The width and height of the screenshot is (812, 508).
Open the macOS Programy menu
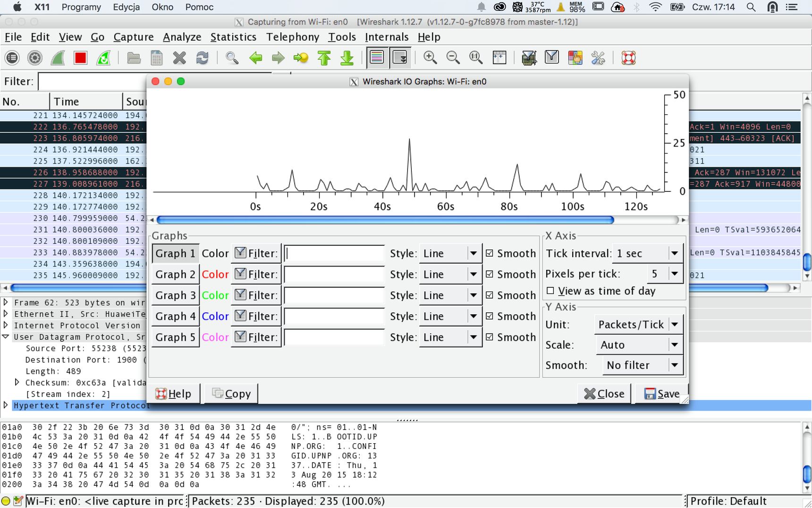pos(81,7)
